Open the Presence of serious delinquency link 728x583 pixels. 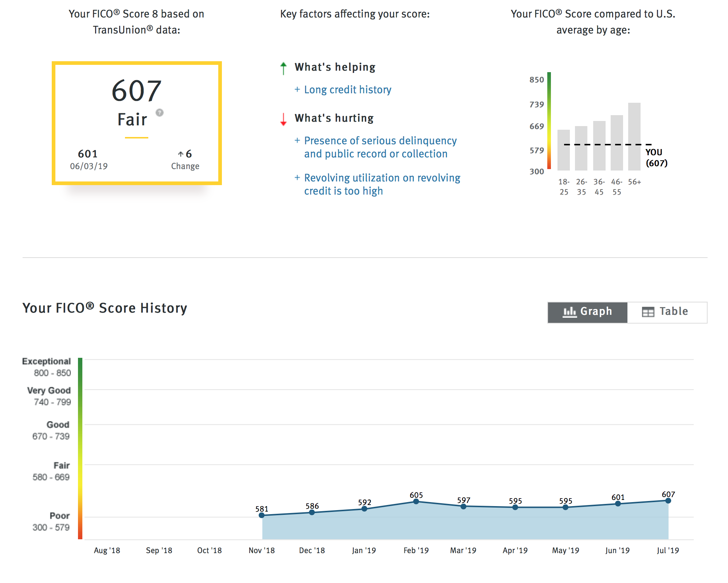(x=380, y=147)
